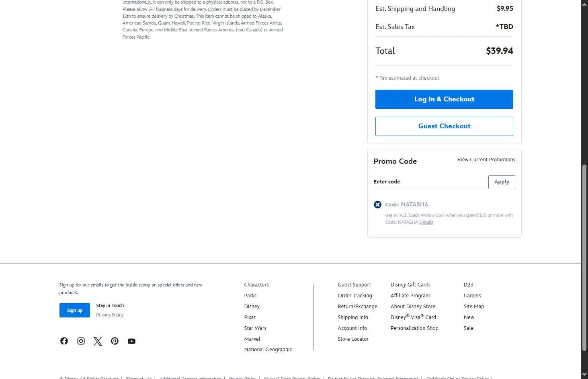Viewport: 588px width, 379px height.
Task: Choose Guest Checkout
Action: (x=444, y=126)
